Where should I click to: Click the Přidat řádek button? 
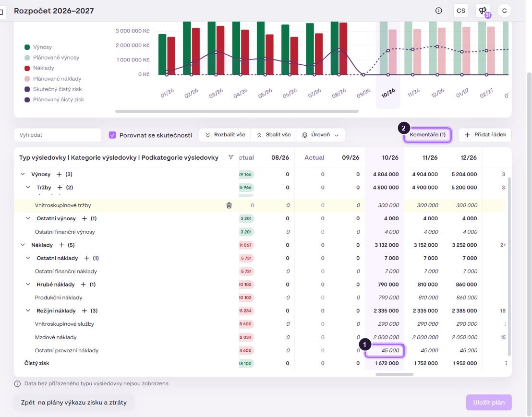click(x=485, y=135)
